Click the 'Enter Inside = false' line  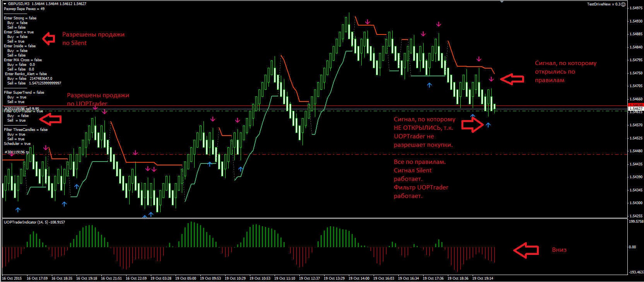(20, 46)
